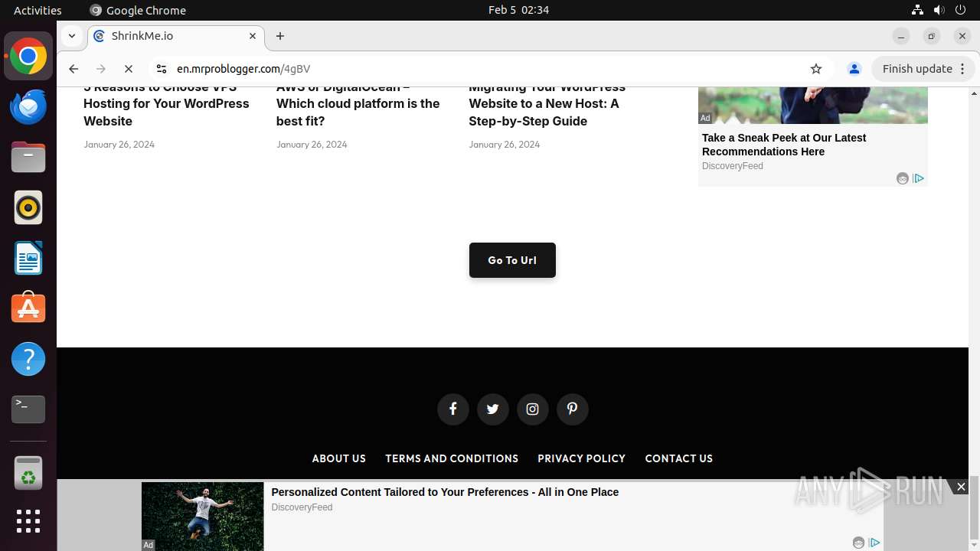Open the sidebar ad headline 'Take a Sneak Peek'
980x551 pixels.
tap(784, 145)
